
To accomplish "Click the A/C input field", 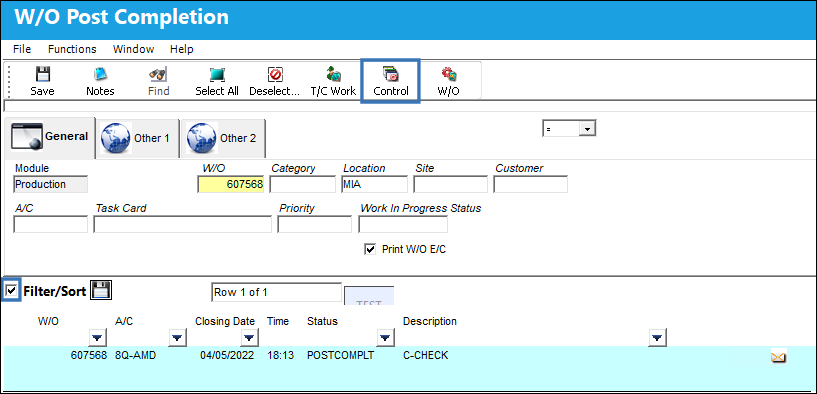I will (x=51, y=225).
